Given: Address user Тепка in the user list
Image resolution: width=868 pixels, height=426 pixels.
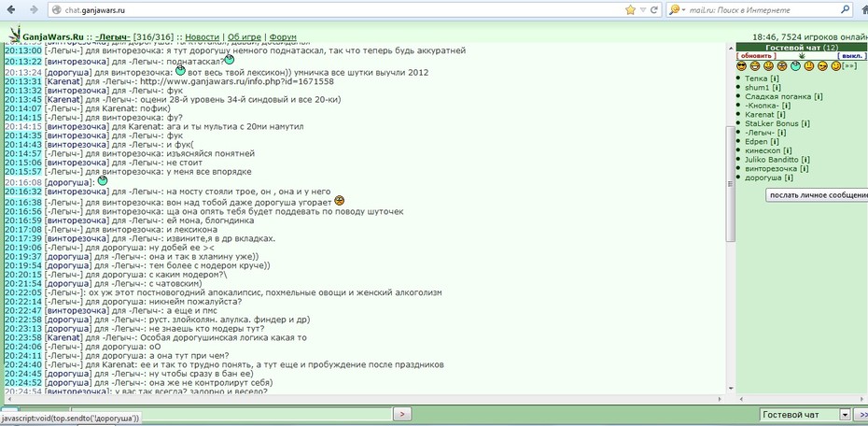Looking at the screenshot, I should [756, 78].
